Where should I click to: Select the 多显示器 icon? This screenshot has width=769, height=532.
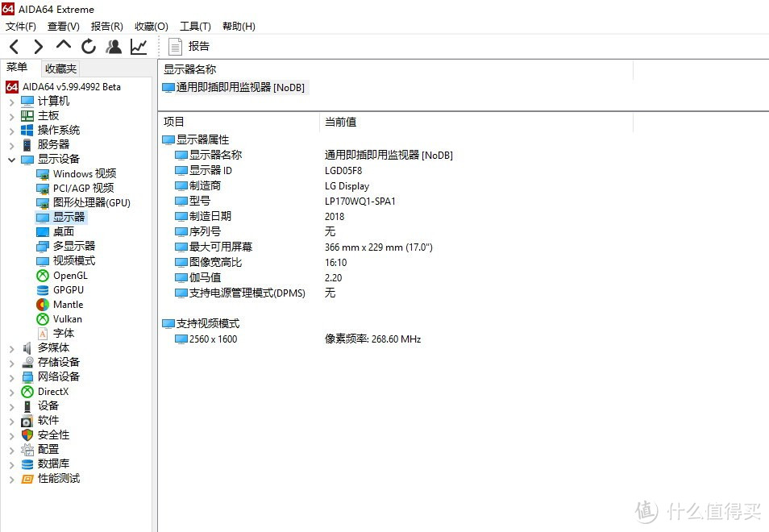(x=43, y=246)
